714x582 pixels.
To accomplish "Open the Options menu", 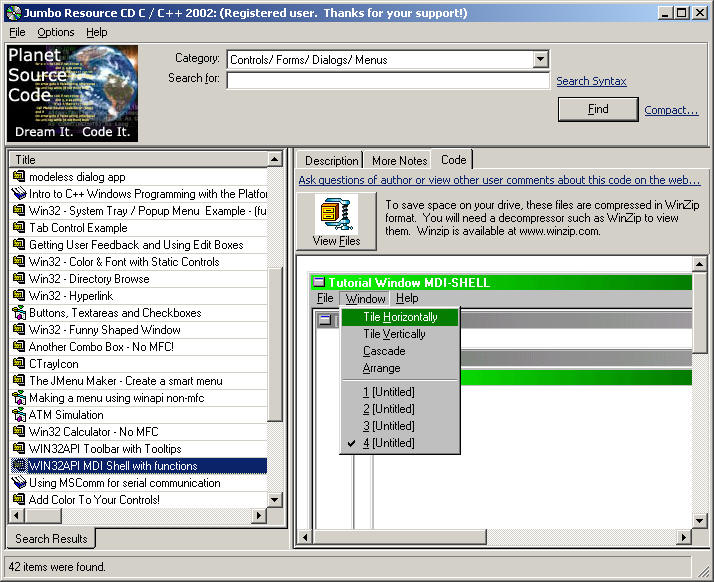I will [56, 32].
